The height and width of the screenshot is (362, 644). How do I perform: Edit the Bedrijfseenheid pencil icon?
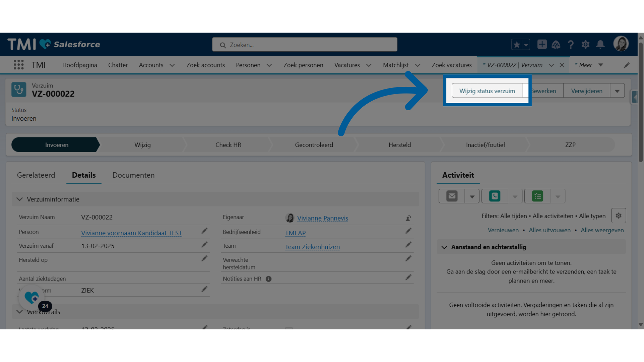[x=408, y=231]
